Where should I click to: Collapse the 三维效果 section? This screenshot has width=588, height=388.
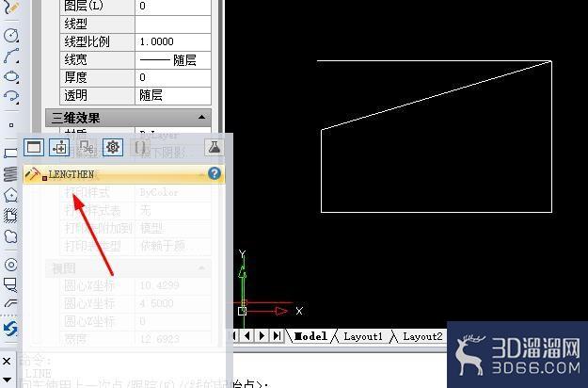click(201, 118)
